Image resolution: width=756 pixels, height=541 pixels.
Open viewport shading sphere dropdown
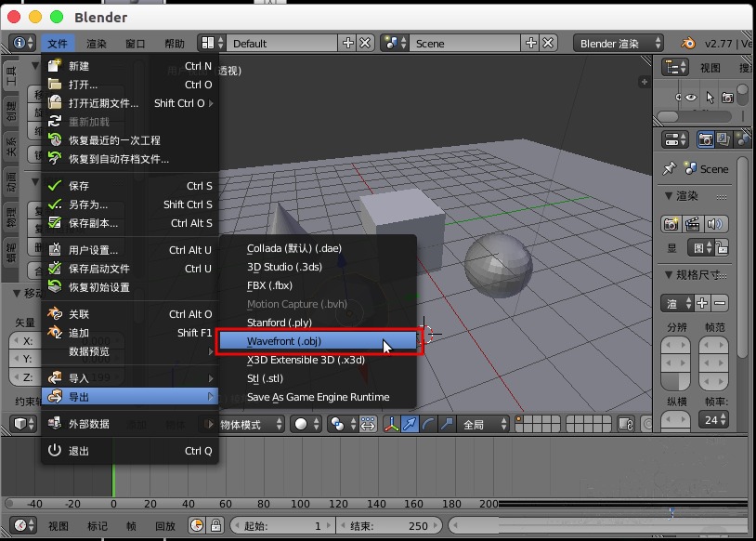pyautogui.click(x=306, y=425)
